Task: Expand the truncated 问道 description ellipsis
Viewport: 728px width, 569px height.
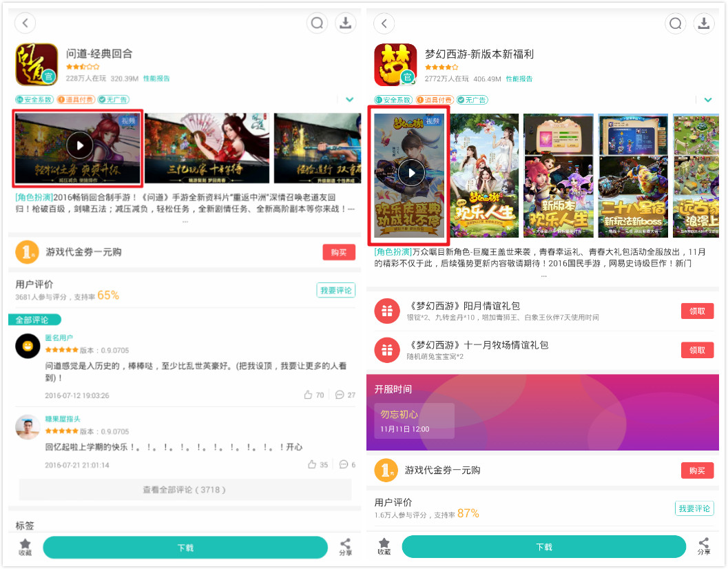Action: tap(185, 222)
